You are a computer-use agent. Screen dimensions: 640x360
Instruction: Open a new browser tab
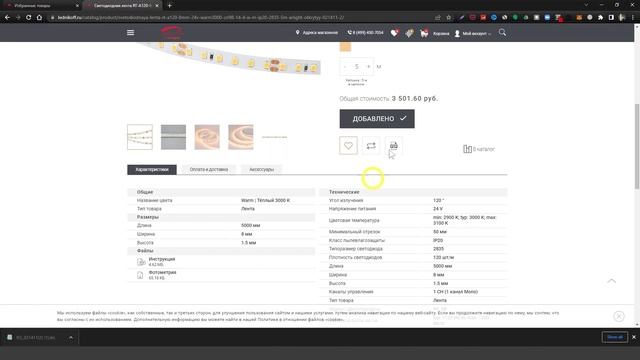point(169,6)
